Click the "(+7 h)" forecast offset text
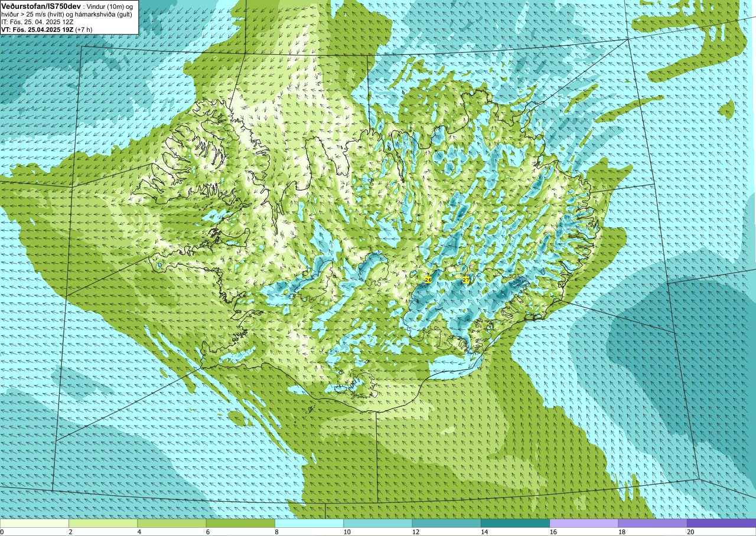 (x=84, y=30)
